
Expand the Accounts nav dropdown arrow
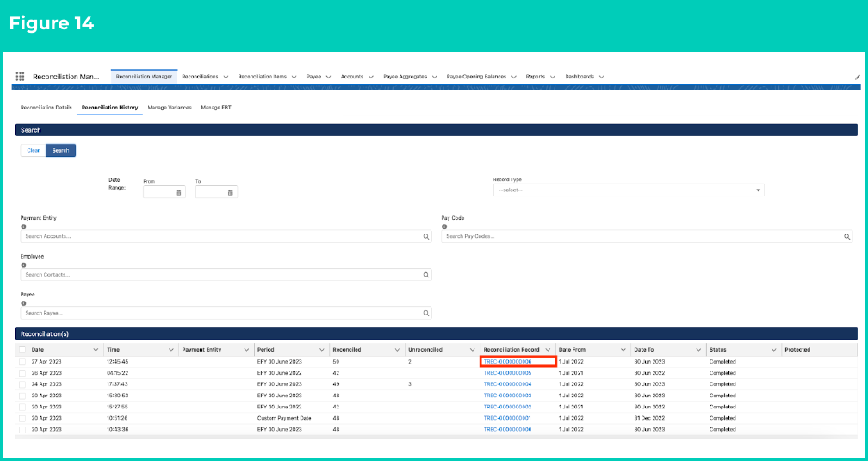click(370, 77)
